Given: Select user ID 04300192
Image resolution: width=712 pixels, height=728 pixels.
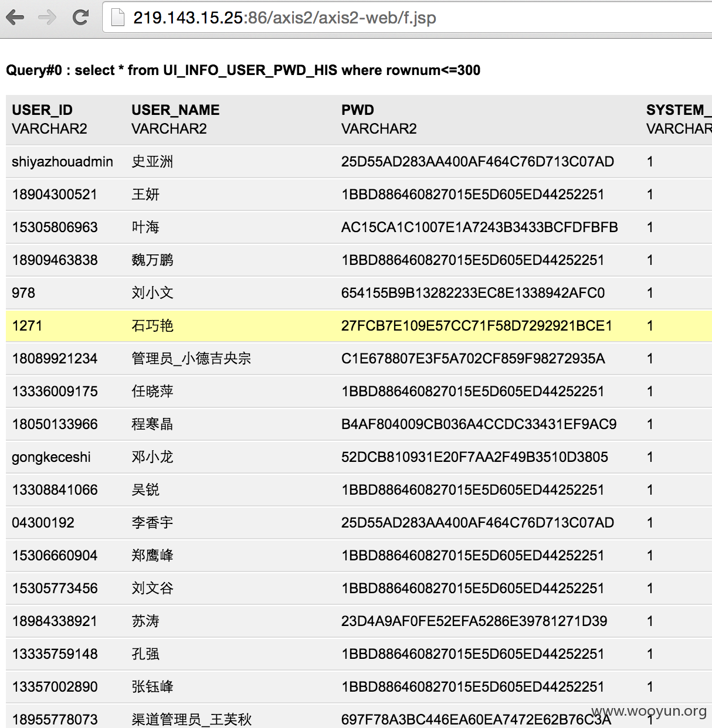Looking at the screenshot, I should coord(43,523).
